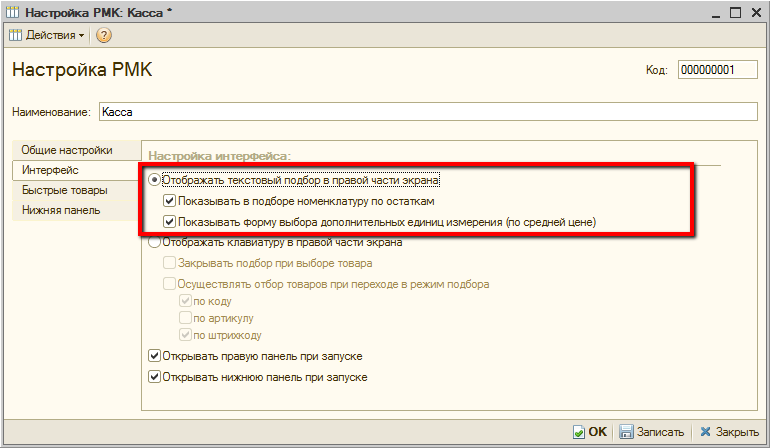Toggle Показывать форму выбора дополнительных единиц измерения
This screenshot has width=770, height=448.
pyautogui.click(x=170, y=222)
